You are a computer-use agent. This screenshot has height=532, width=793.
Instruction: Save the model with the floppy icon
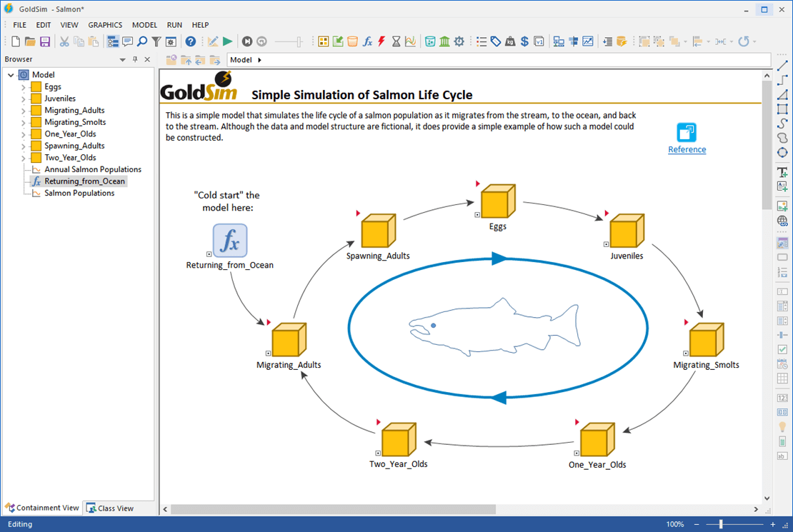tap(45, 41)
